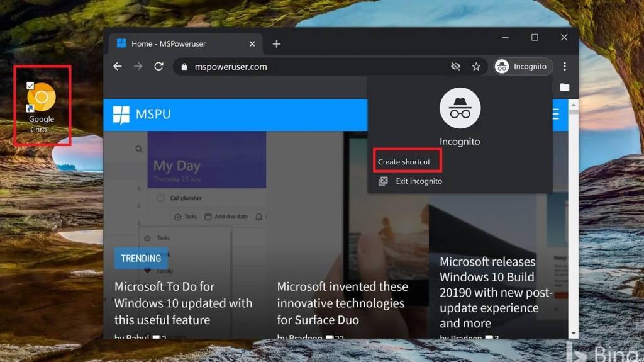Open a new tab with the plus button
This screenshot has width=644, height=362.
coord(277,44)
